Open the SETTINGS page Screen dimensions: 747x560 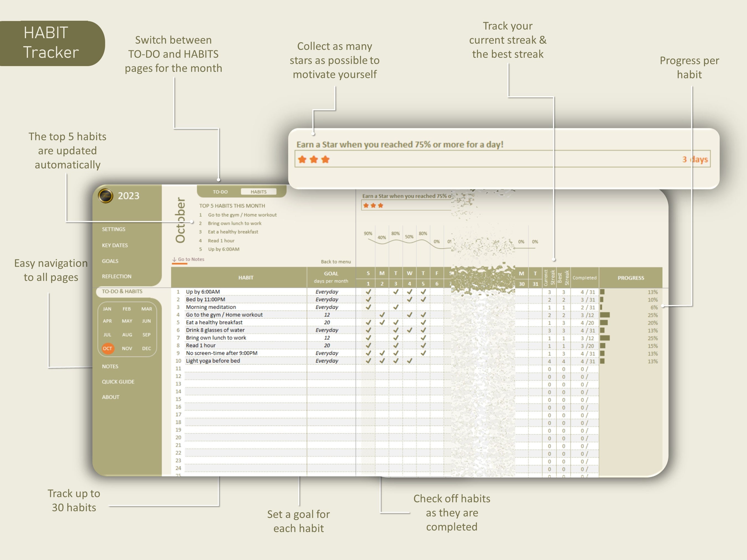pyautogui.click(x=114, y=229)
